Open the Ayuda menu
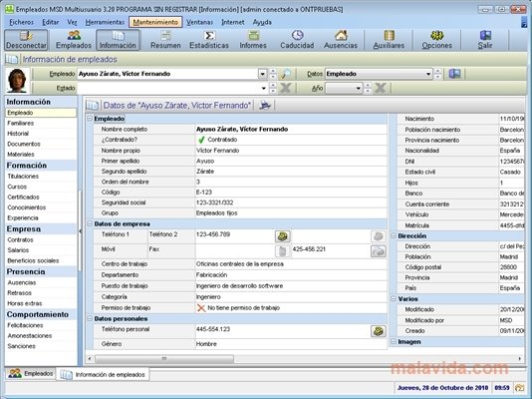Screen dimensions: 532x399 (262, 22)
